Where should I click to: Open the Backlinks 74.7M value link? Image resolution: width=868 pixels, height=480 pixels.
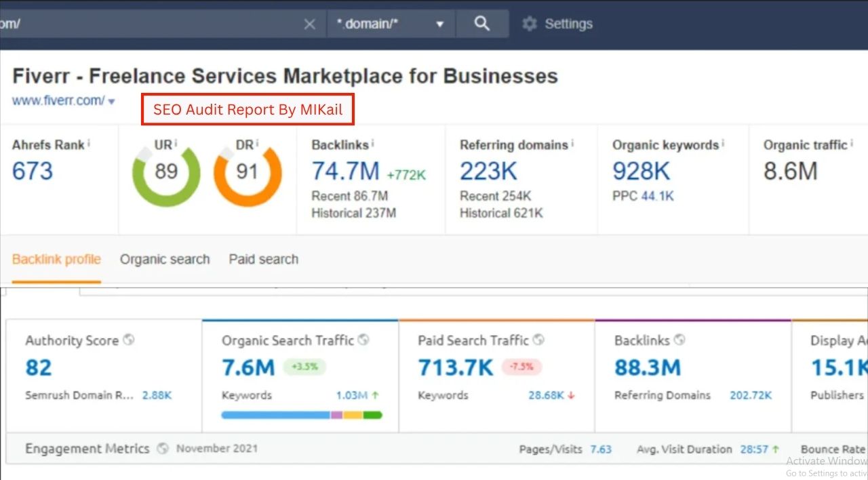pos(345,172)
